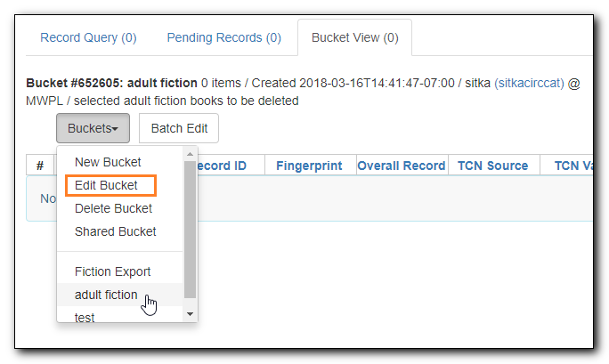
Task: Choose New Bucket from the menu
Action: point(108,162)
